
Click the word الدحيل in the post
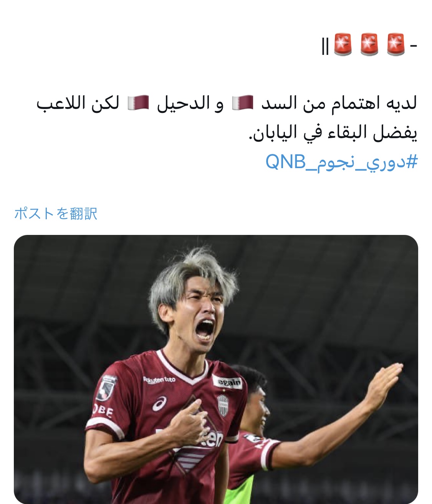[x=183, y=103]
